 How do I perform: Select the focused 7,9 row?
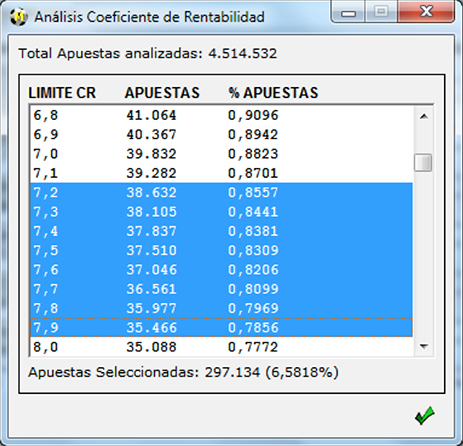(221, 328)
